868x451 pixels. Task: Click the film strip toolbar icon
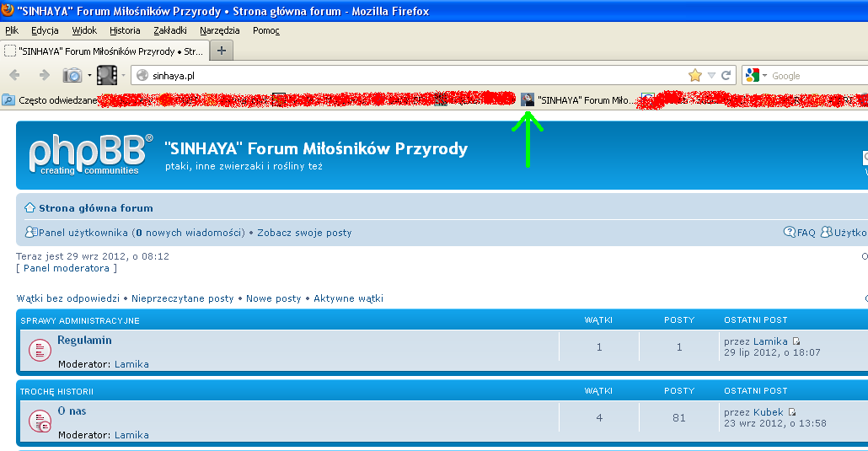(106, 75)
